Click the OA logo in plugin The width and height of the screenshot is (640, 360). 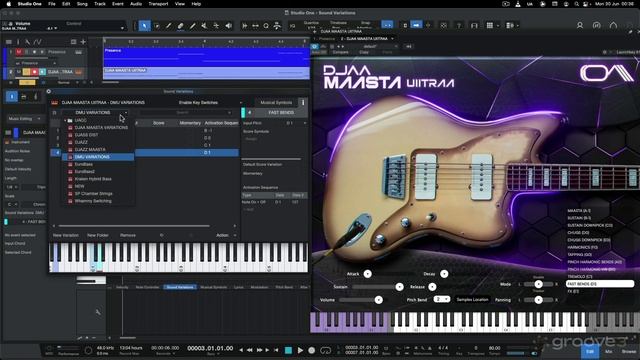607,73
